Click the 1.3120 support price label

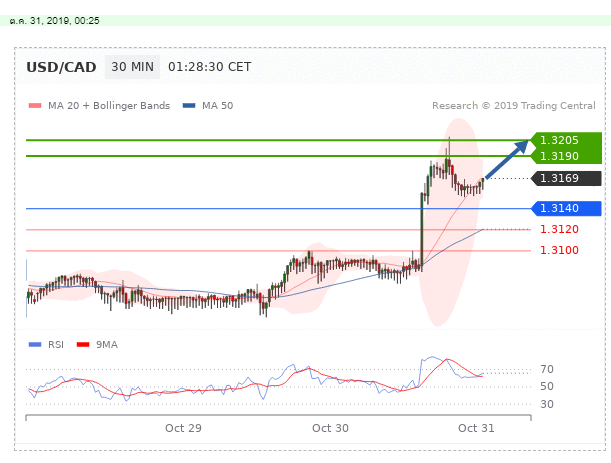tap(559, 229)
